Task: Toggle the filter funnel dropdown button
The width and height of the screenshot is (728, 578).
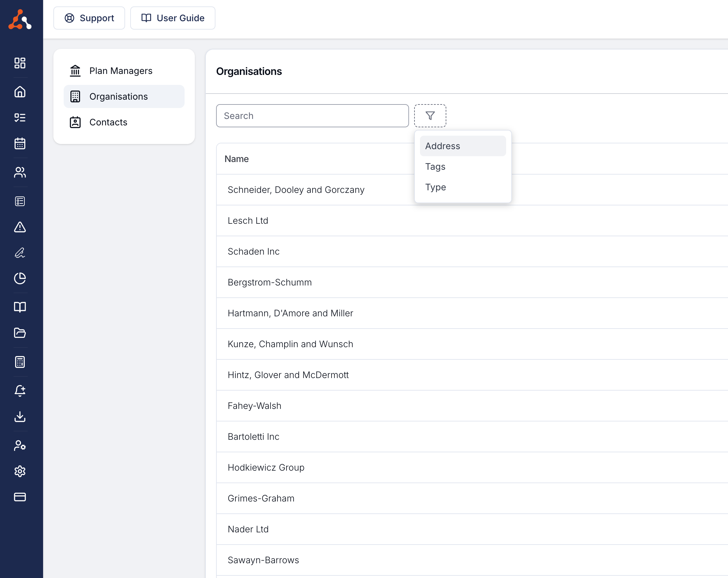Action: click(x=430, y=116)
